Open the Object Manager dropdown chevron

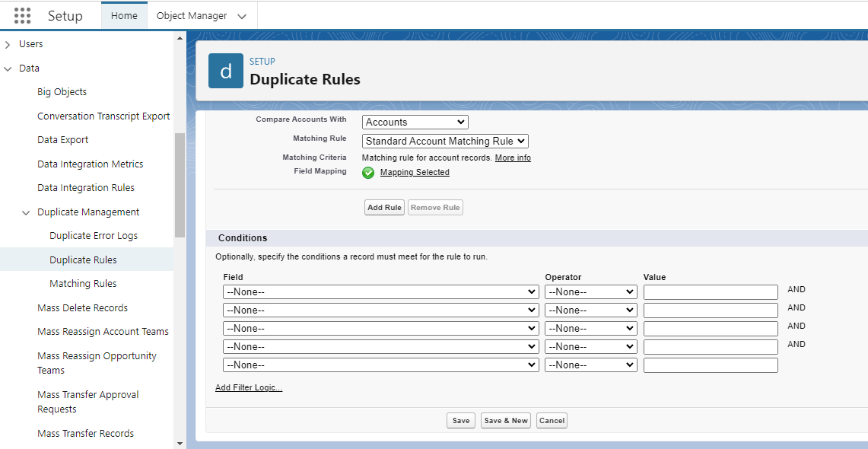241,15
